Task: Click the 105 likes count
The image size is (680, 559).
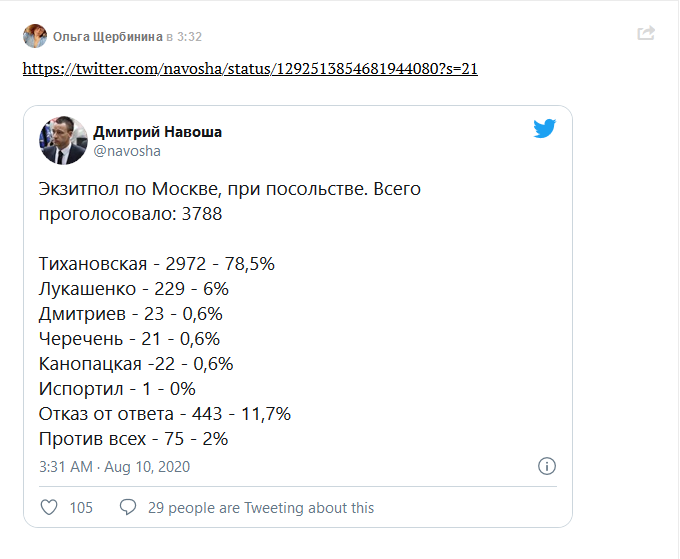Action: [81, 507]
